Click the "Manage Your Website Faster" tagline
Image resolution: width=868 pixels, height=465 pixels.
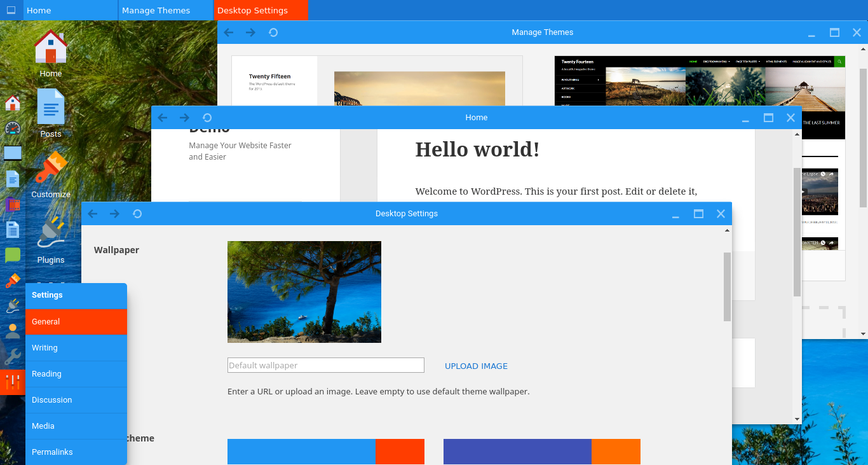[240, 151]
